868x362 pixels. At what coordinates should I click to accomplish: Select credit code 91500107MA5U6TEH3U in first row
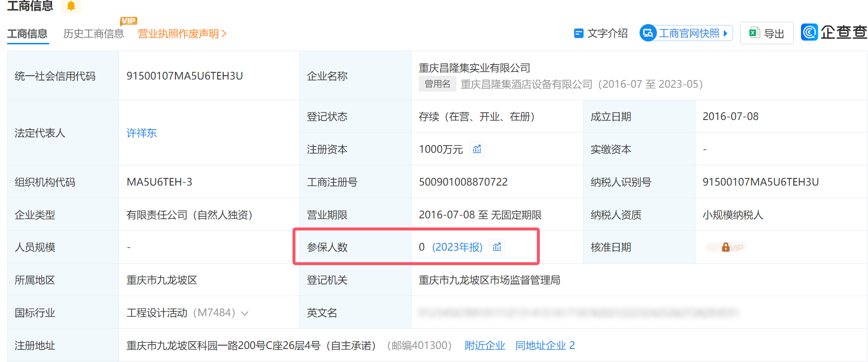pyautogui.click(x=185, y=76)
